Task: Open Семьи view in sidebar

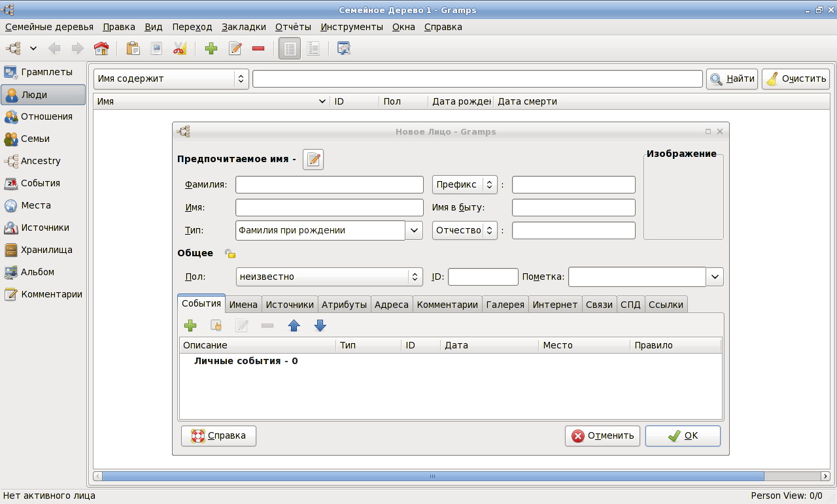Action: coord(43,139)
